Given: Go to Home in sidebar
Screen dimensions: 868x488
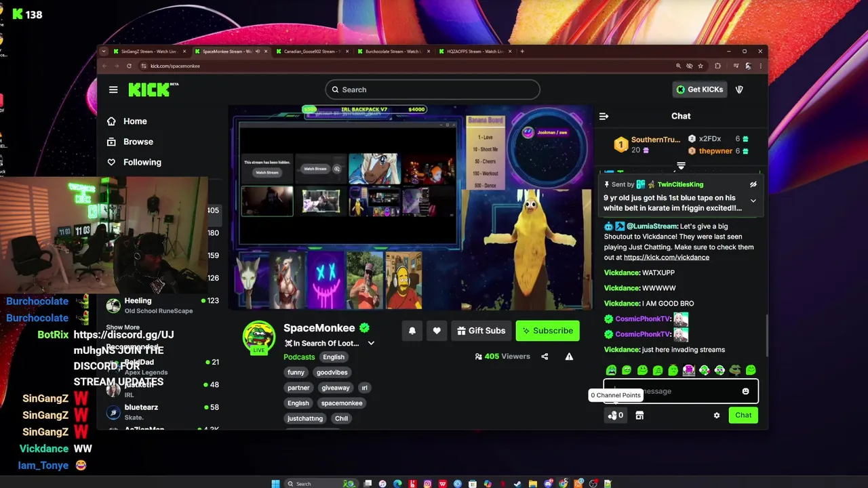Looking at the screenshot, I should [127, 121].
